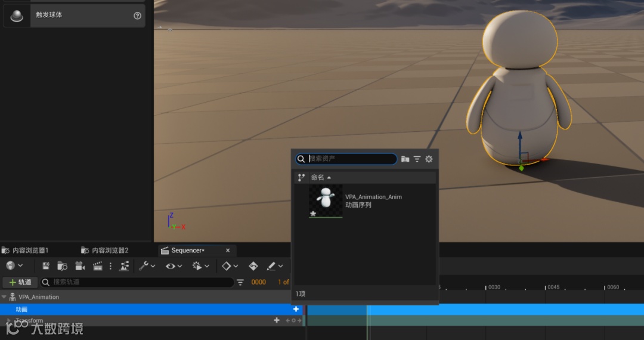The image size is (644, 340).
Task: Create a new camera with the camera icon
Action: [x=80, y=266]
